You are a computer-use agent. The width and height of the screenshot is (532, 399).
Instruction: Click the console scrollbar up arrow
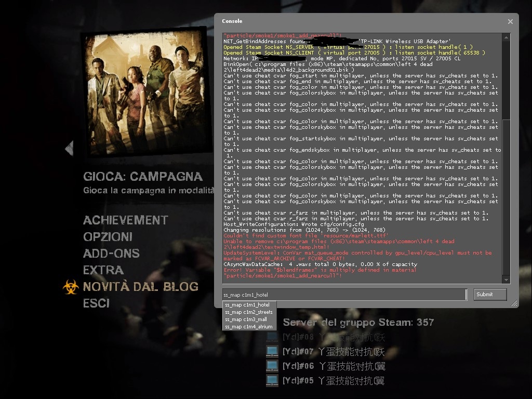tap(506, 37)
